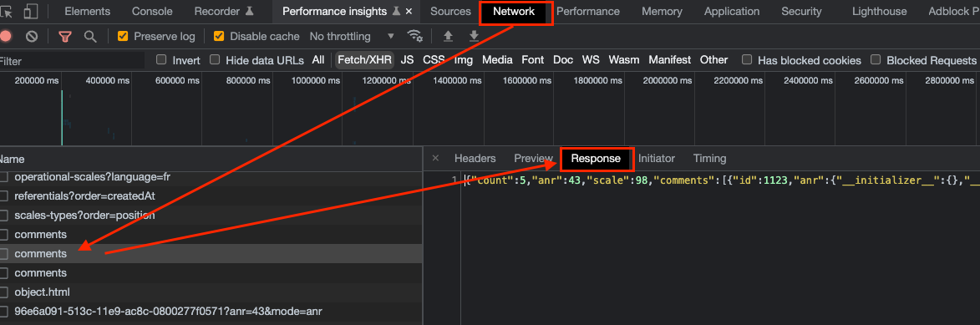
Task: Toggle Preserve log checkbox
Action: 123,36
